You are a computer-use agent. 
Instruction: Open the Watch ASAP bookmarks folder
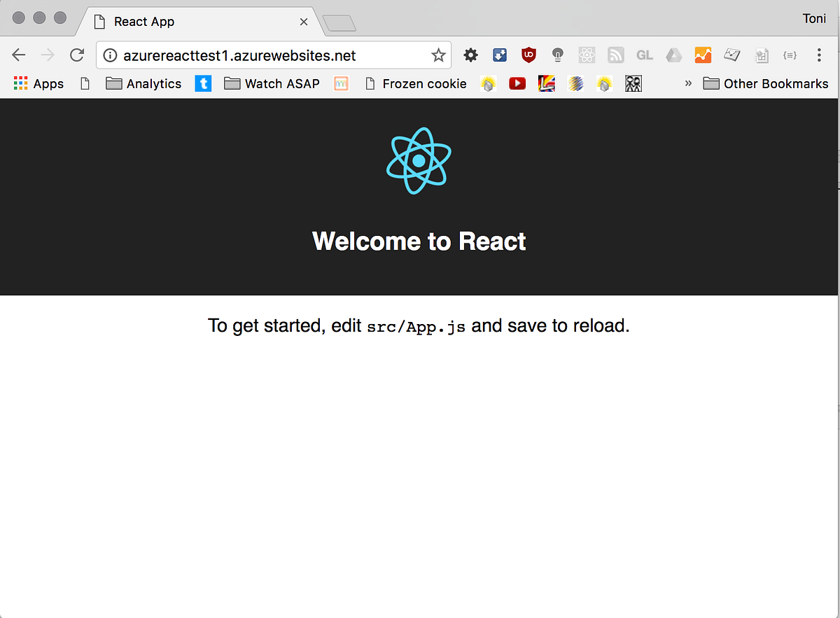[272, 83]
